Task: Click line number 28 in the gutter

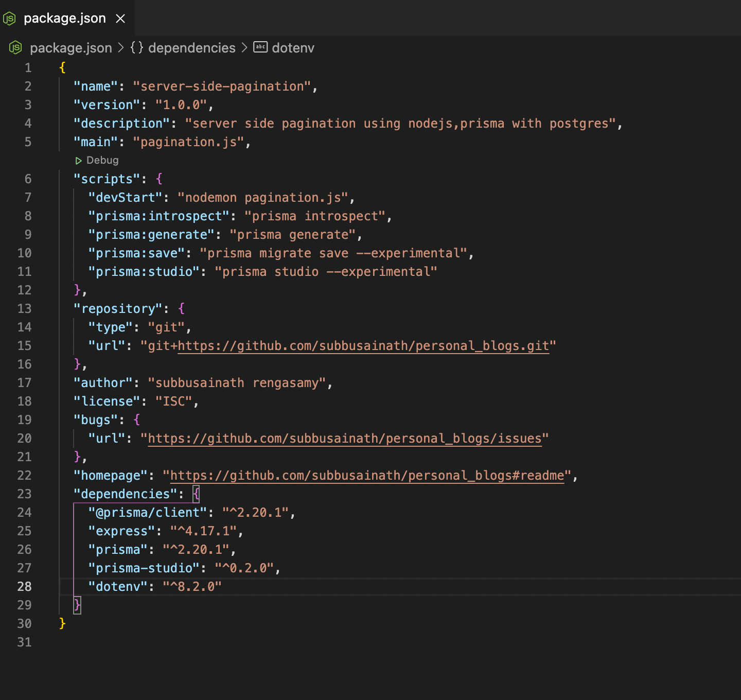Action: (24, 586)
